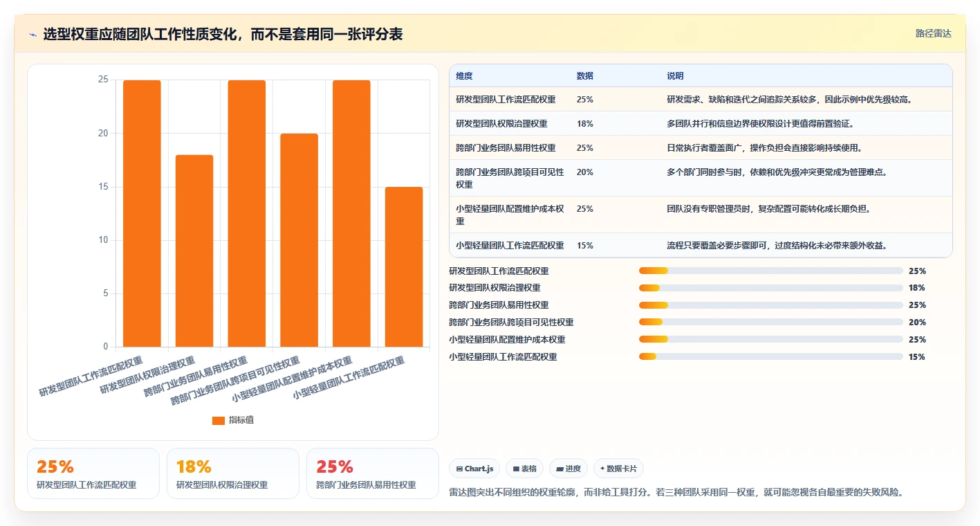The height and width of the screenshot is (526, 980).
Task: Select the 进度 chip
Action: [568, 469]
